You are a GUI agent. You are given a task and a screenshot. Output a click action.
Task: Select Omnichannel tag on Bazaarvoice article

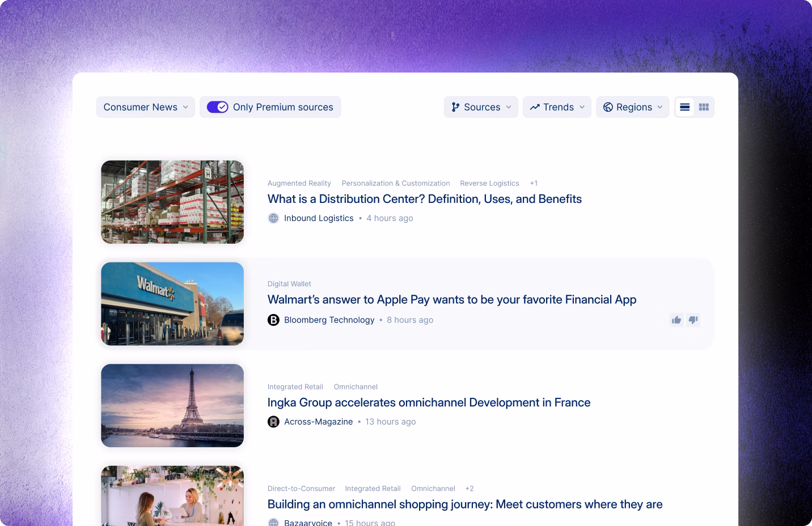point(433,489)
